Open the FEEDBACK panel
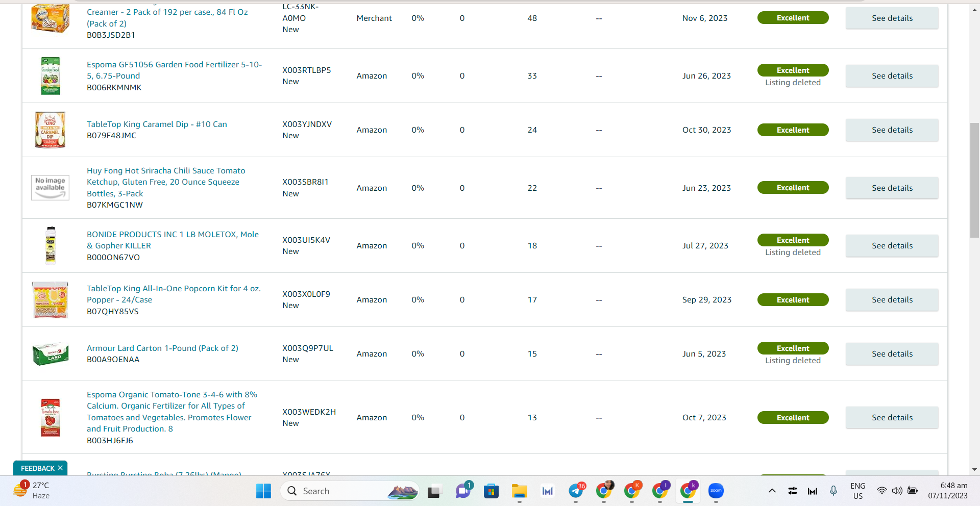This screenshot has height=506, width=980. click(x=38, y=468)
